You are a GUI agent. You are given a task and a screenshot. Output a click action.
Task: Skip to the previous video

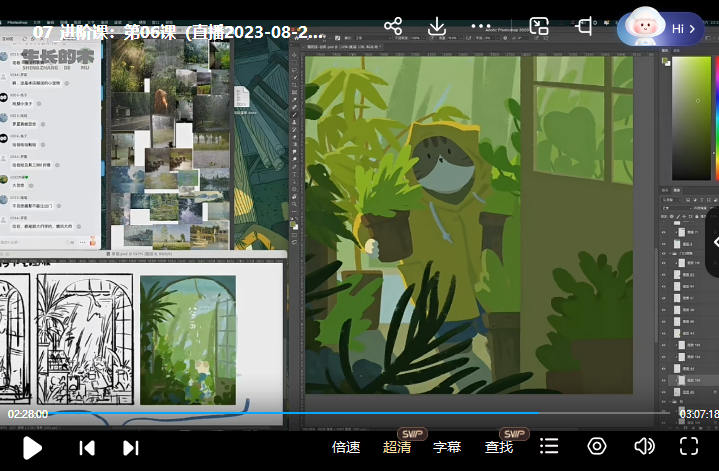(x=87, y=447)
